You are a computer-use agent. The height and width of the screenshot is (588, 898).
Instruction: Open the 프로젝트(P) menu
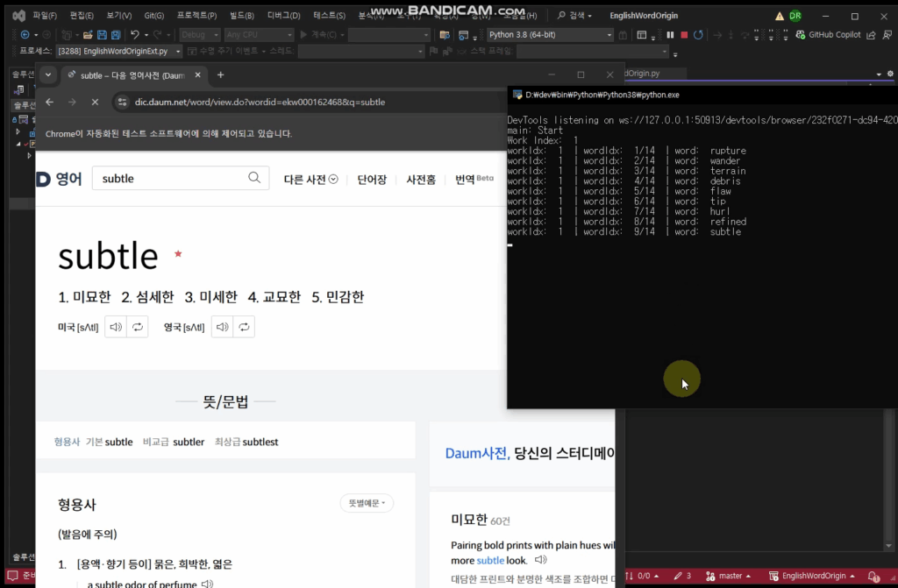[196, 16]
